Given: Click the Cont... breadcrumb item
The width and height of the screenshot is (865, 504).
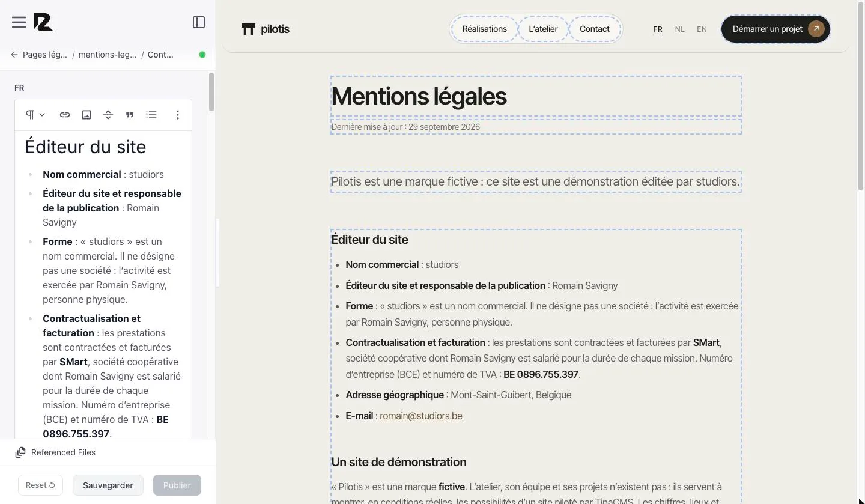Looking at the screenshot, I should [x=160, y=55].
